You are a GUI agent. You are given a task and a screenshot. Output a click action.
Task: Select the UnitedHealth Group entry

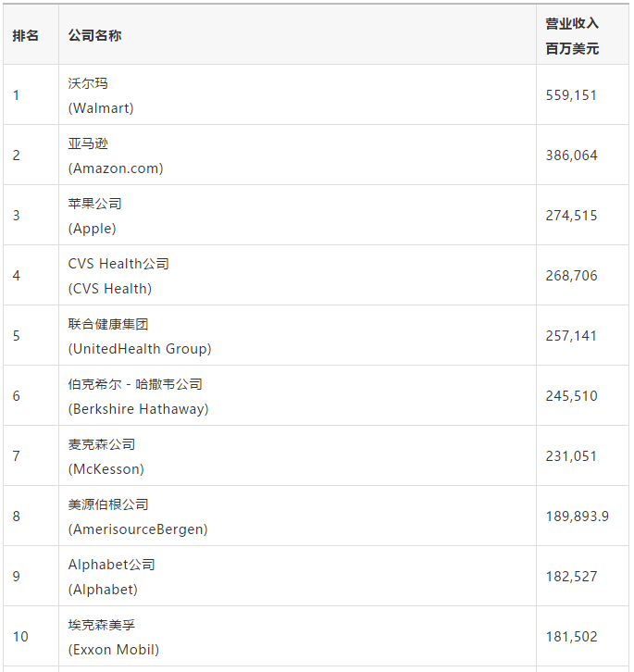tap(139, 336)
